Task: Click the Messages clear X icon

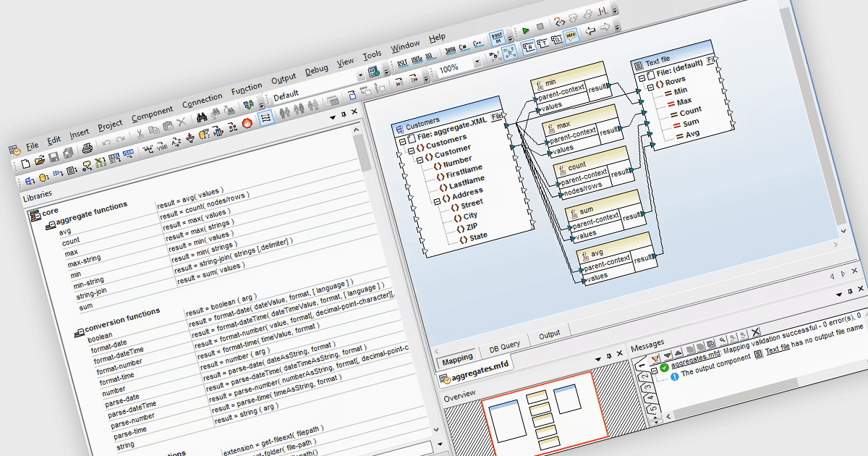Action: point(755,332)
